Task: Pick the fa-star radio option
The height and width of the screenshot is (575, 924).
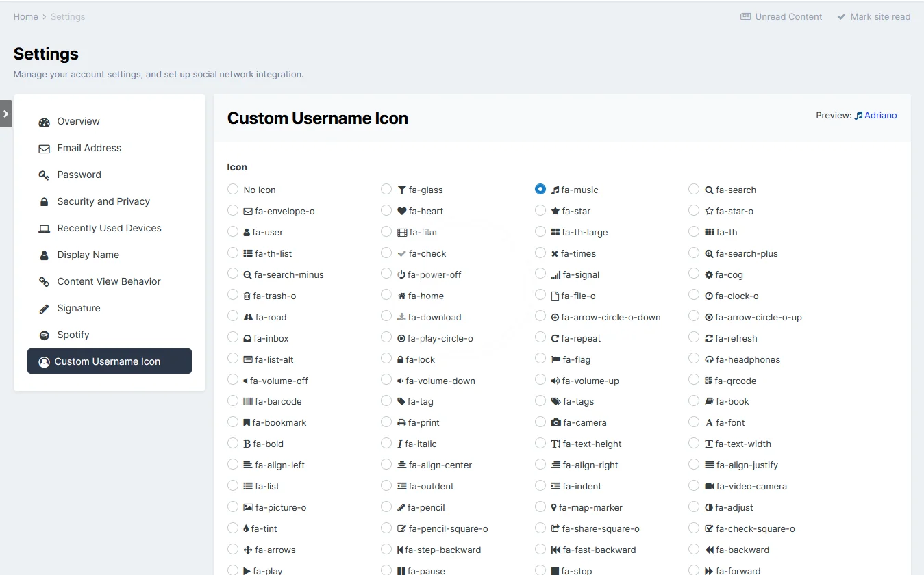Action: 540,211
